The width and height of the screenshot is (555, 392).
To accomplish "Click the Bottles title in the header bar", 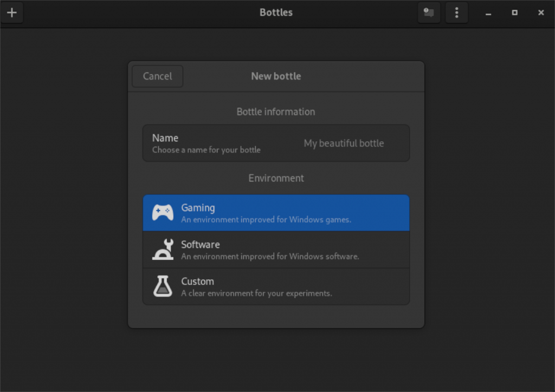I will click(x=276, y=12).
